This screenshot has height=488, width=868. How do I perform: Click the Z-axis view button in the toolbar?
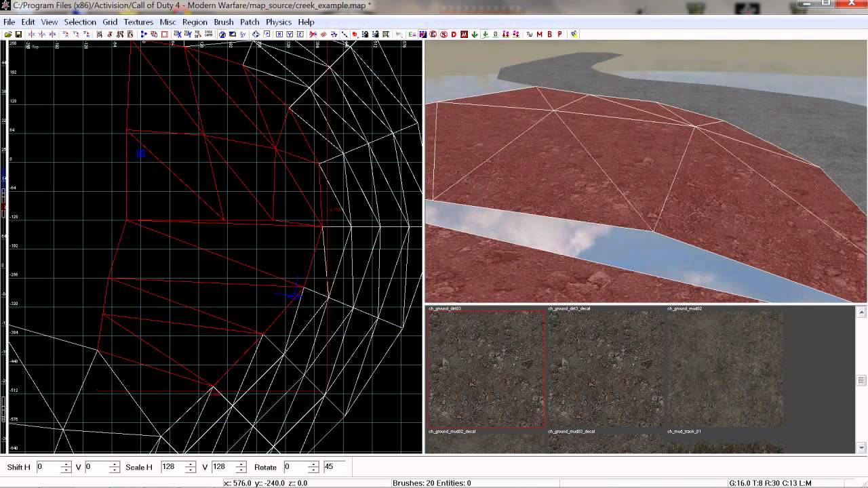(300, 34)
